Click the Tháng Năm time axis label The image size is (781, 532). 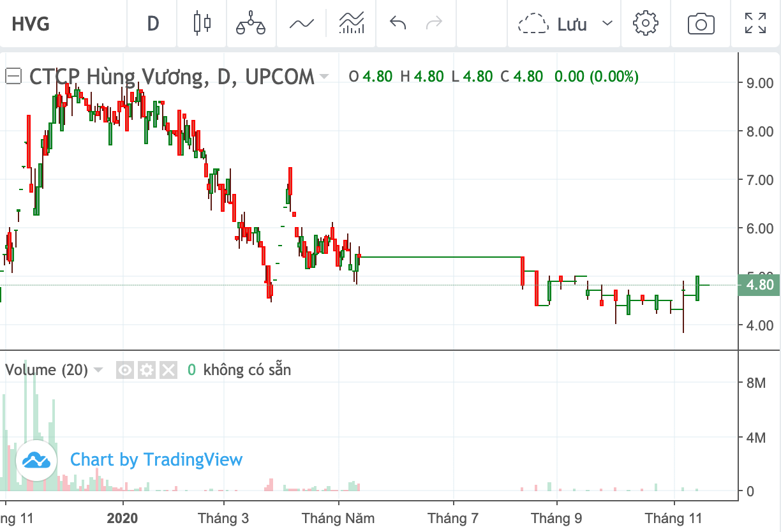click(338, 518)
